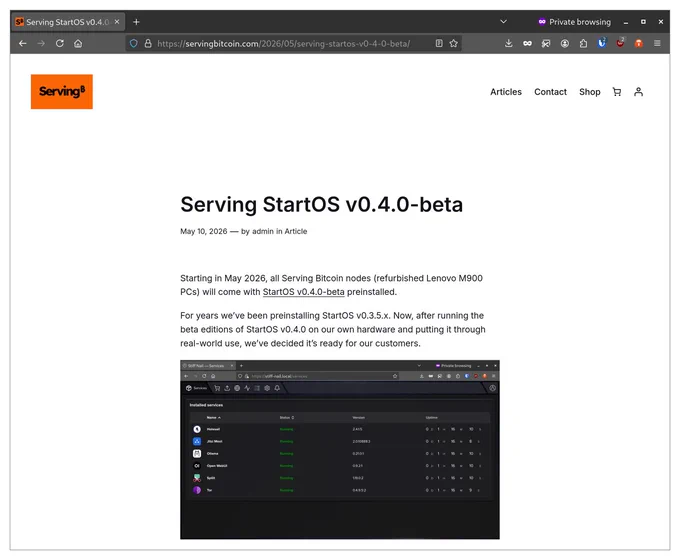This screenshot has width=680, height=560.
Task: Toggle reader view for this article
Action: (439, 43)
